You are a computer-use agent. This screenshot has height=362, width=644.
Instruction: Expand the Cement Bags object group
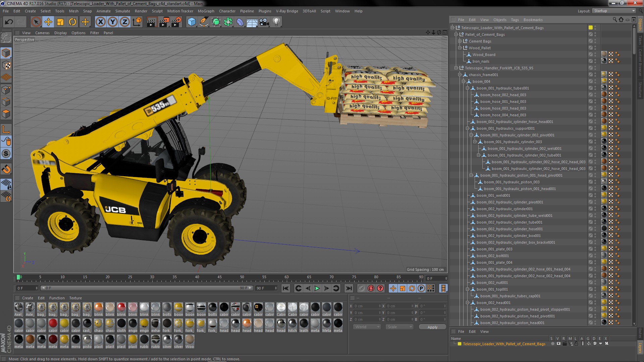460,41
